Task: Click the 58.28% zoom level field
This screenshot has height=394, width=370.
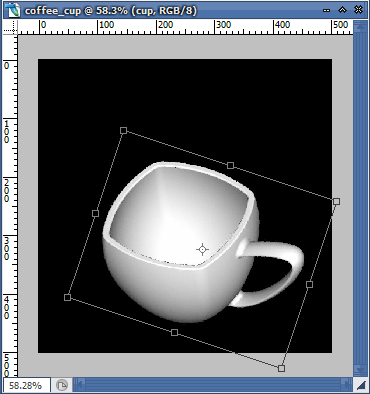Action: coord(27,386)
